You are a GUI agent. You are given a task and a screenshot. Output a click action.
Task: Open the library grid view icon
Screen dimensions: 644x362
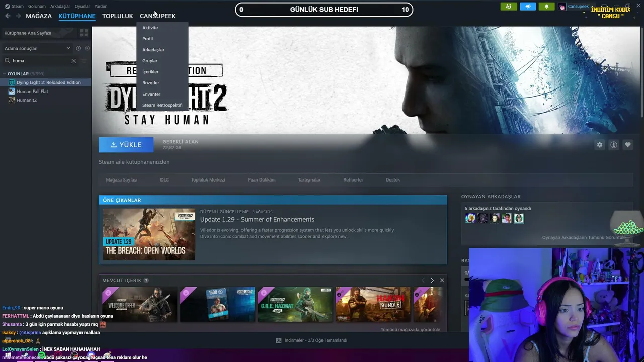tap(84, 33)
